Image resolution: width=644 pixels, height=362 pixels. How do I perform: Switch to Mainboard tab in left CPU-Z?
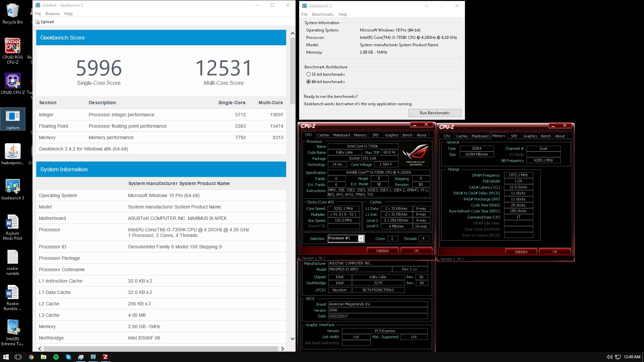point(341,135)
